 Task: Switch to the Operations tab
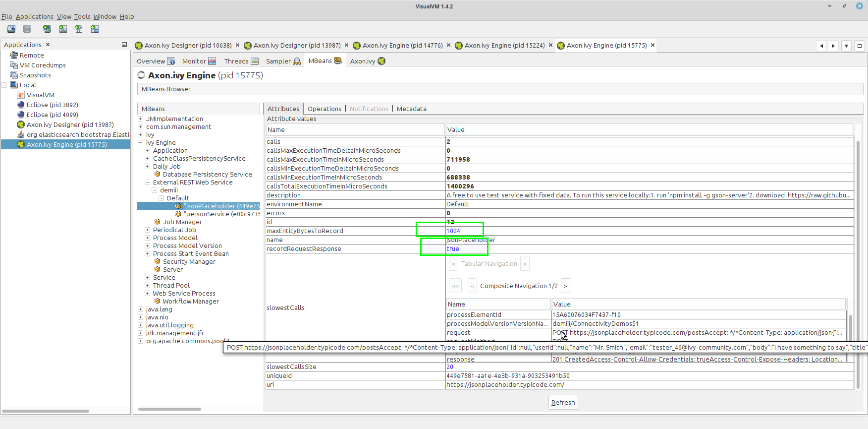pyautogui.click(x=325, y=109)
